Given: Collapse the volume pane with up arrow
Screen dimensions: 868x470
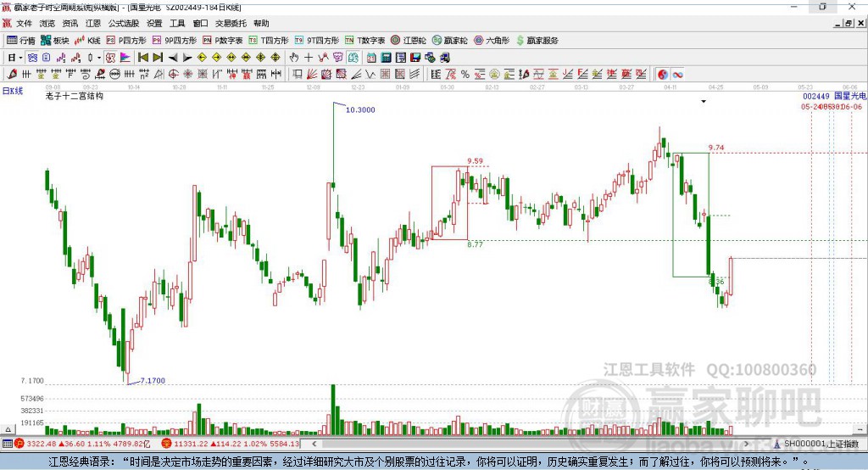Looking at the screenshot, I should tap(8, 429).
